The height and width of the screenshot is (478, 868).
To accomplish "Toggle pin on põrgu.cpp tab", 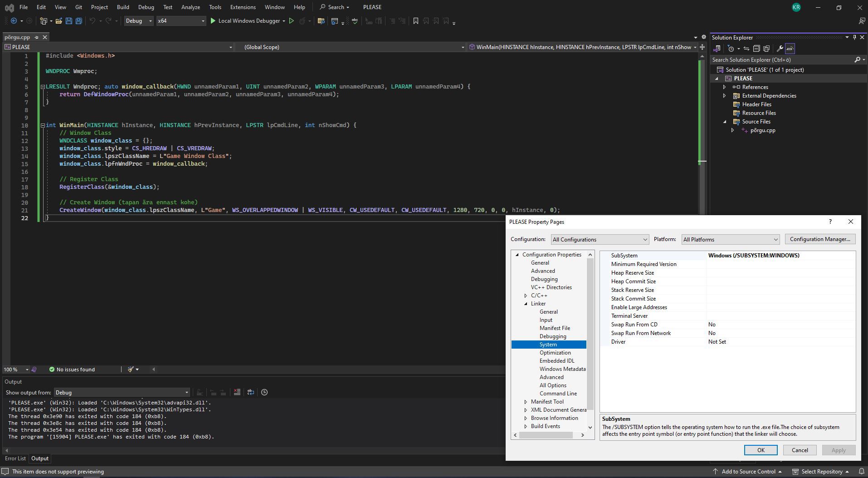I will tap(37, 37).
